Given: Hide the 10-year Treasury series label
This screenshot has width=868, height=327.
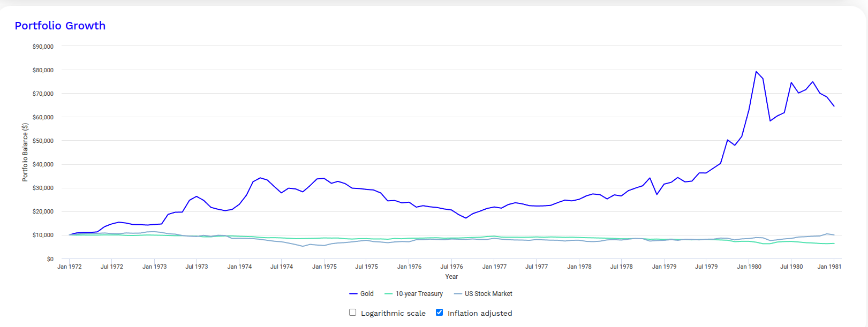Looking at the screenshot, I should click(x=419, y=294).
